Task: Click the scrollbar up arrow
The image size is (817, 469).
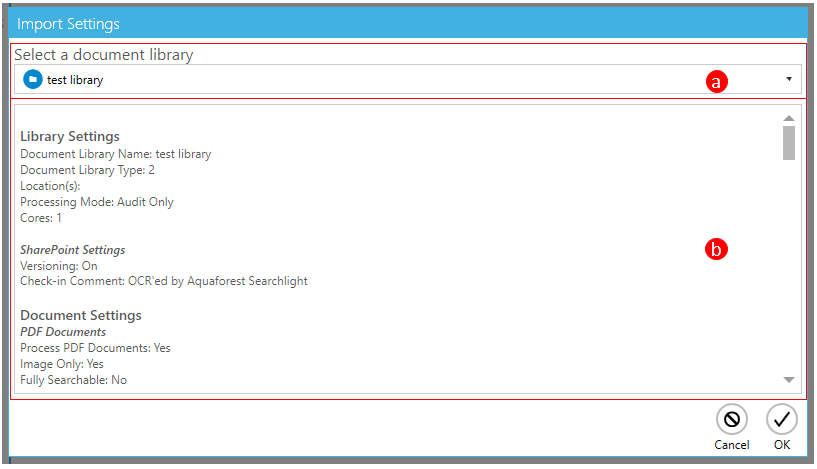Action: tap(788, 118)
